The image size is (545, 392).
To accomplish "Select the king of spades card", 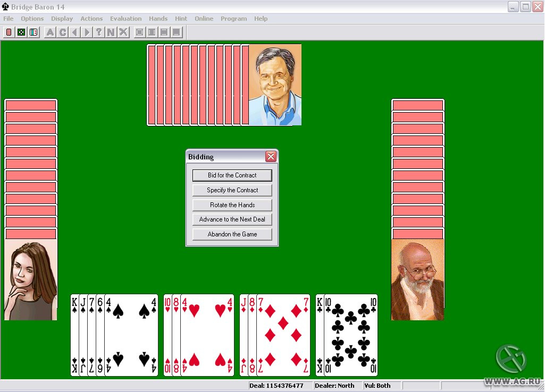I will [x=74, y=335].
